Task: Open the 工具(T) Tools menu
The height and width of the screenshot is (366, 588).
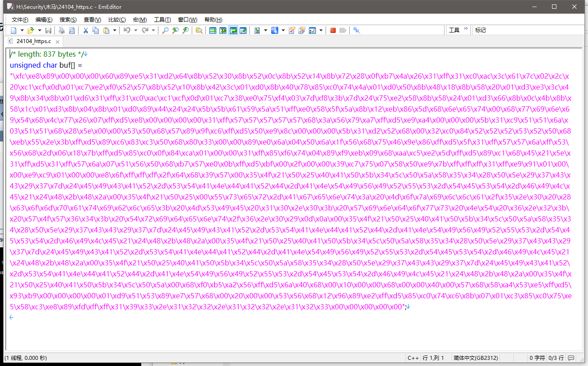Action: (x=162, y=20)
